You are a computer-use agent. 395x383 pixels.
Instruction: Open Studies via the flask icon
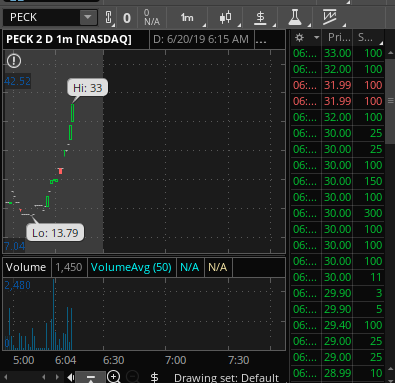(x=295, y=17)
